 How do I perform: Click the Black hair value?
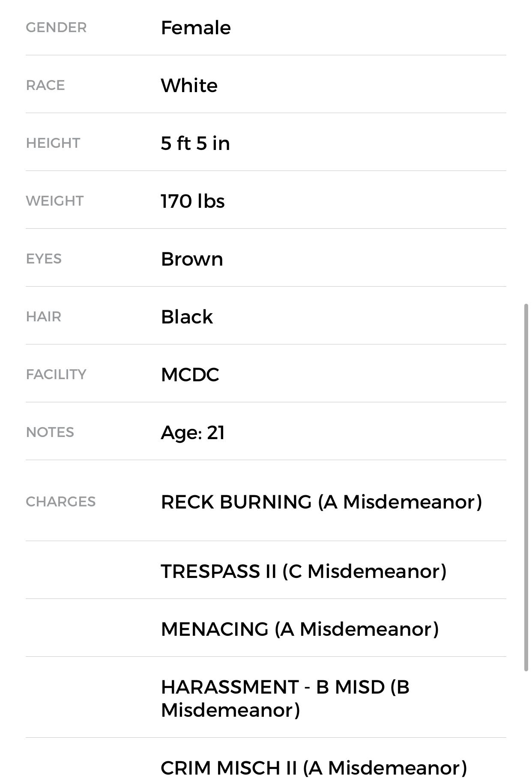(x=187, y=317)
